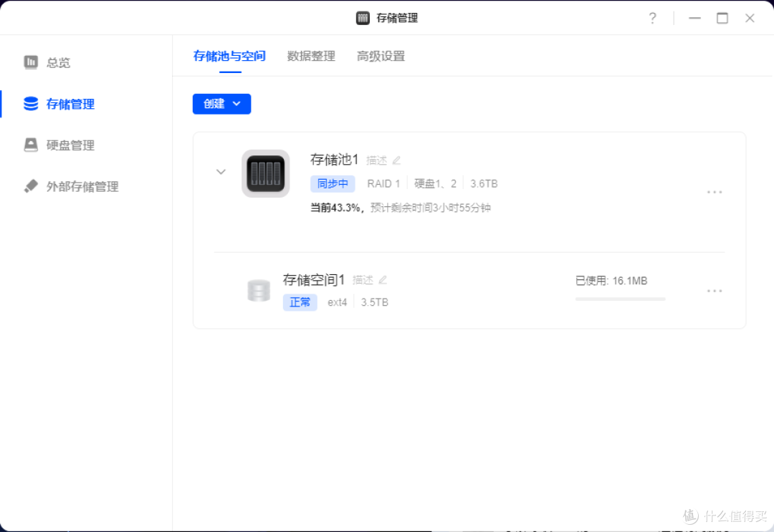
Task: Edit 存储空间1 description pencil icon
Action: 383,280
